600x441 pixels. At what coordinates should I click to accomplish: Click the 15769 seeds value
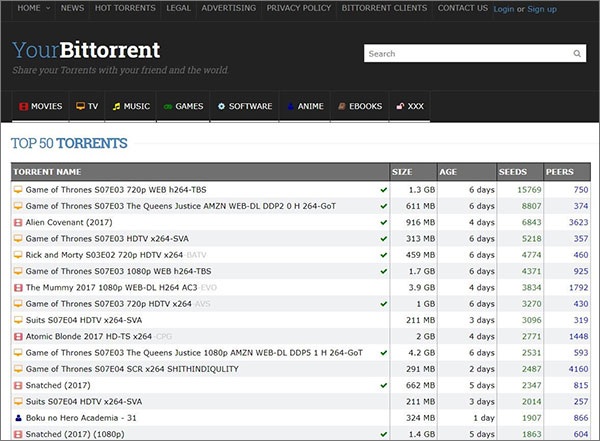[529, 190]
